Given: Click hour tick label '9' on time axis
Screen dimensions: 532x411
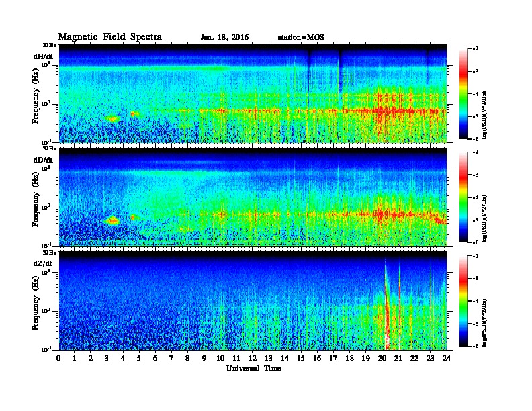Looking at the screenshot, I should click(204, 358).
